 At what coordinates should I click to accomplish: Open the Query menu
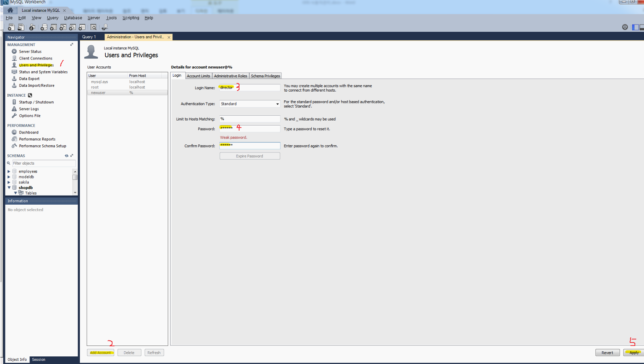(x=52, y=18)
